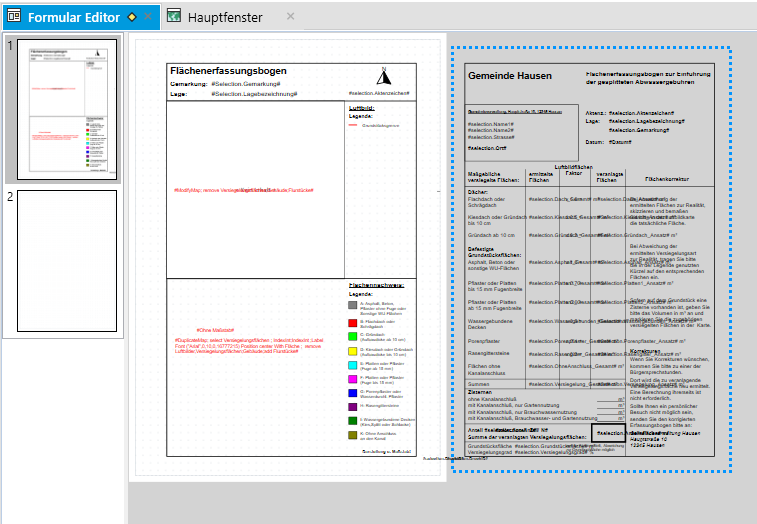Select the Gemeinde Hausen title on right page
This screenshot has height=524, width=757.
(509, 76)
